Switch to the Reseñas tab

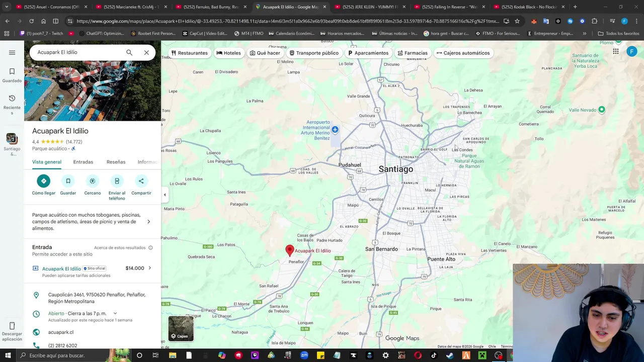pos(116,162)
